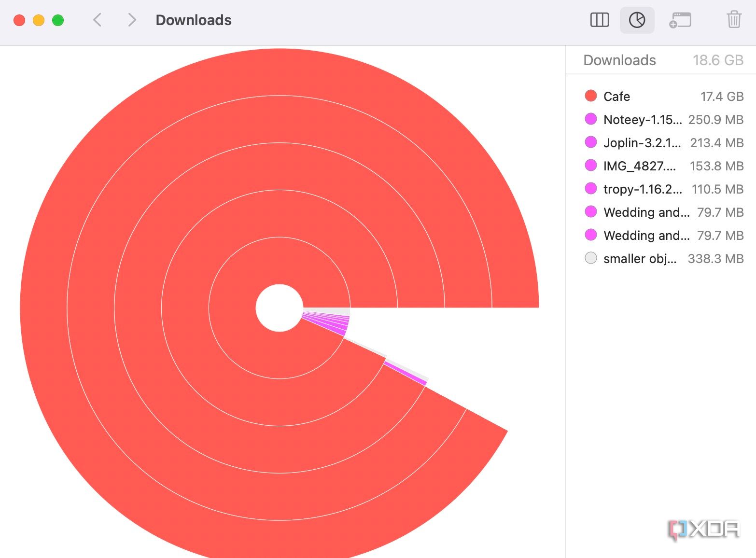Click the trash icon in the toolbar
The image size is (756, 558).
734,20
